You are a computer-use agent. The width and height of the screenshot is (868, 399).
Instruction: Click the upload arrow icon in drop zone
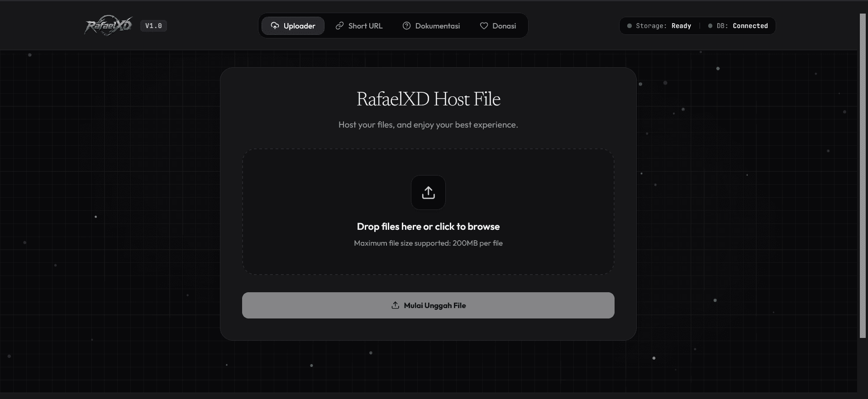428,192
